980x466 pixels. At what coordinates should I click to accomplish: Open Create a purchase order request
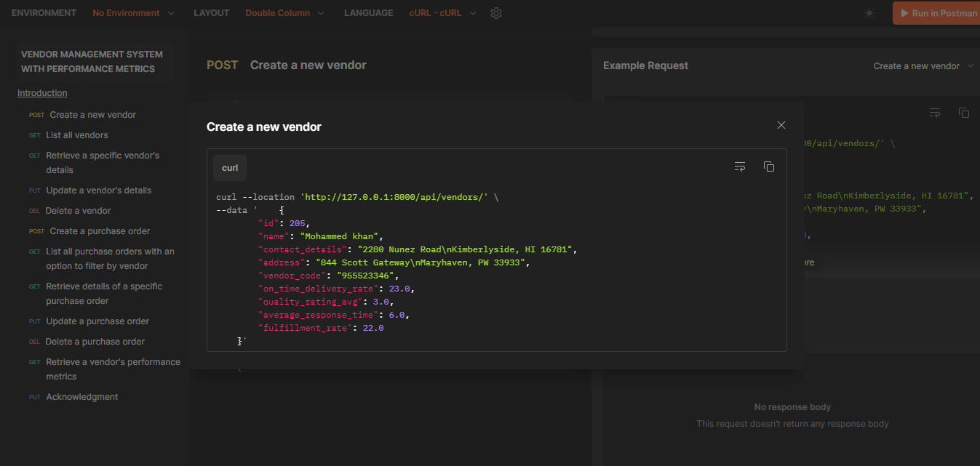pyautogui.click(x=100, y=231)
